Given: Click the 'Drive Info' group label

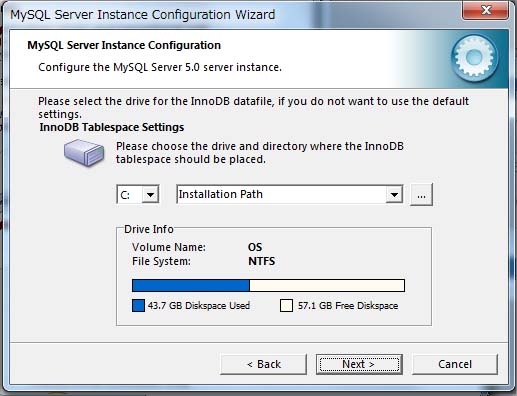Looking at the screenshot, I should click(x=149, y=229).
